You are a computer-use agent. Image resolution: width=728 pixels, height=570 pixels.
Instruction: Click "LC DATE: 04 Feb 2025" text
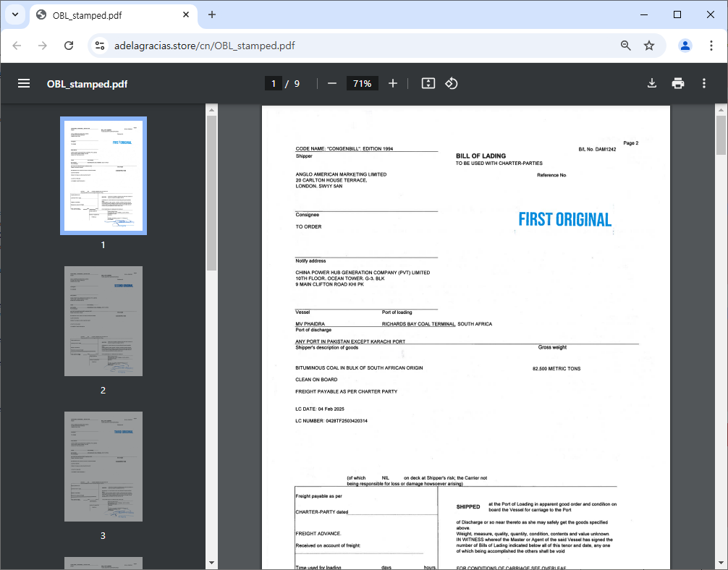point(319,409)
